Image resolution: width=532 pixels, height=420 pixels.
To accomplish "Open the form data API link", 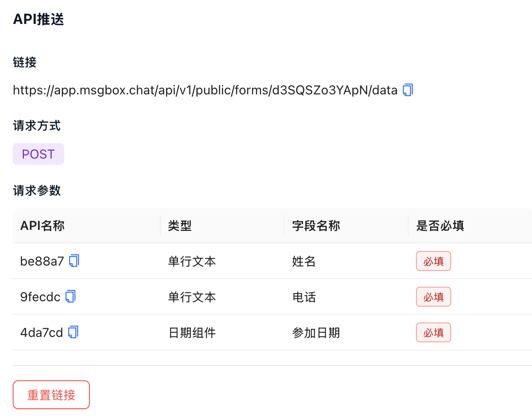I will 203,90.
